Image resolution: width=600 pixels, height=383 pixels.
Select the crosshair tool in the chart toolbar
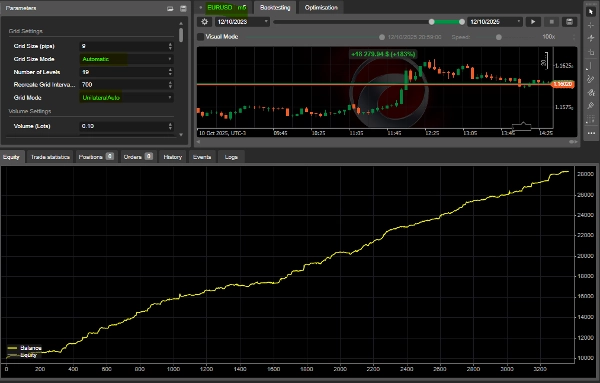591,25
